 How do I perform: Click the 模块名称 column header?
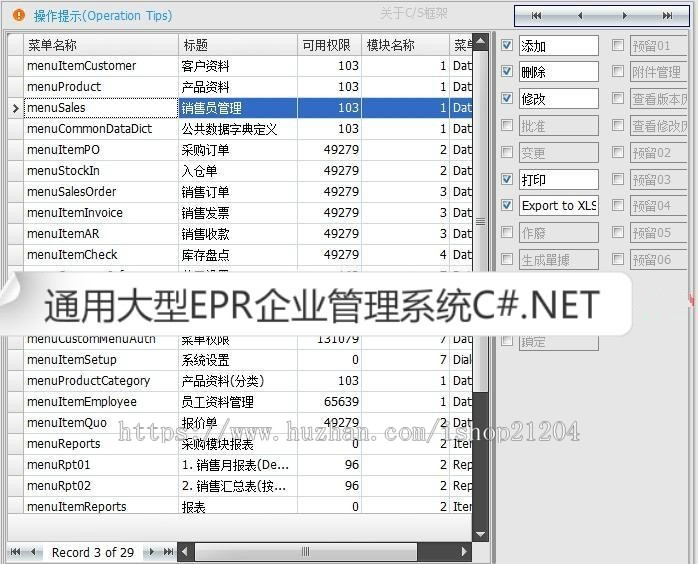[405, 45]
